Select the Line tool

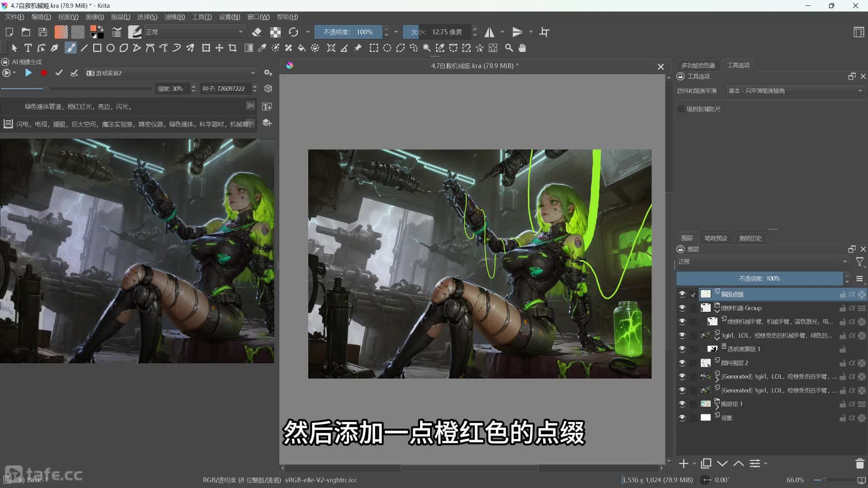coord(84,48)
